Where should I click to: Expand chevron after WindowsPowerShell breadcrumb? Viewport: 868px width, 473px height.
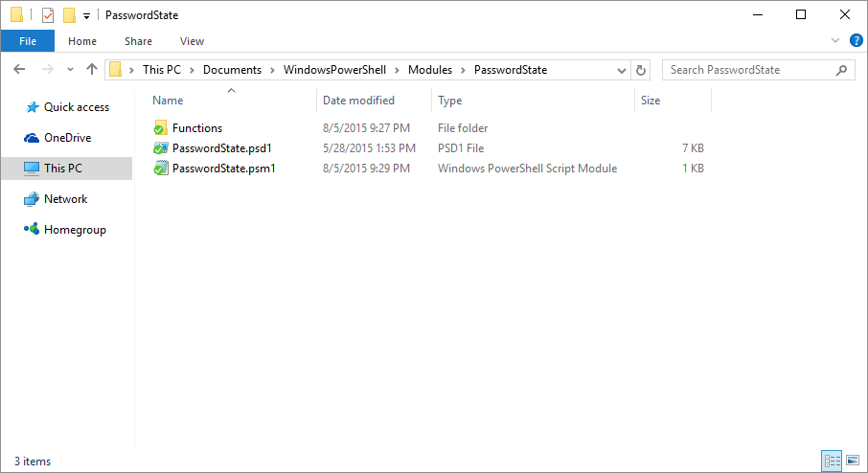[x=397, y=70]
